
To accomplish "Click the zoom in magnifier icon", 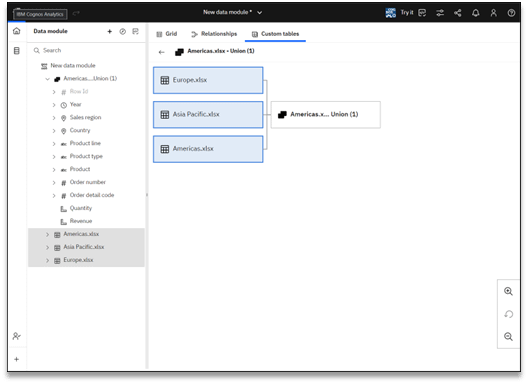I will tap(508, 291).
